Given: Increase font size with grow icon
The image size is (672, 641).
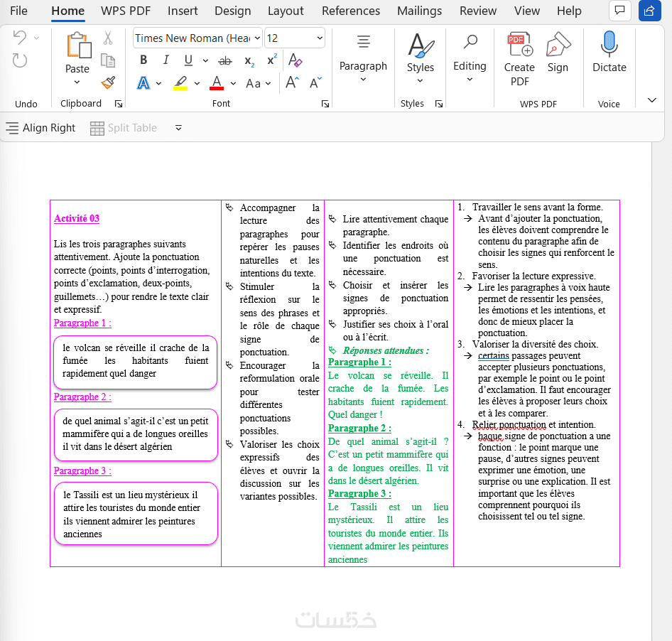Looking at the screenshot, I should 292,82.
